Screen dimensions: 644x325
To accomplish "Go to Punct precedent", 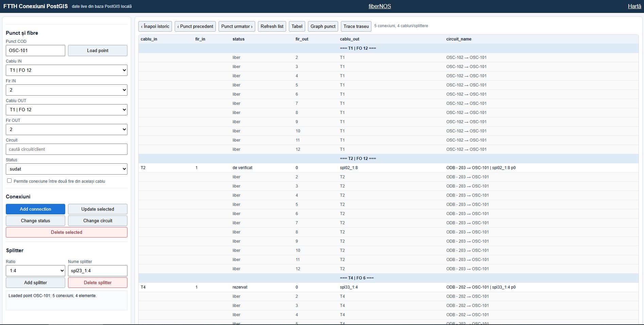I will [x=195, y=26].
